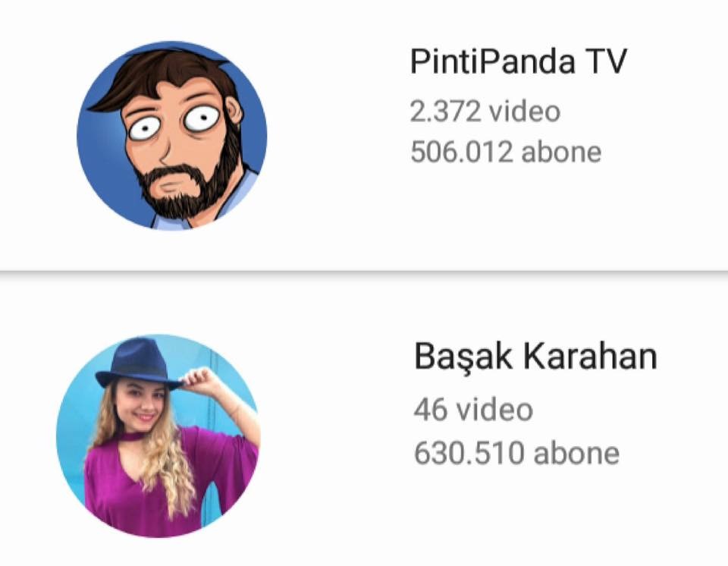Tap the 2.372 video count
Viewport: 728px width, 566px height.
[x=485, y=112]
